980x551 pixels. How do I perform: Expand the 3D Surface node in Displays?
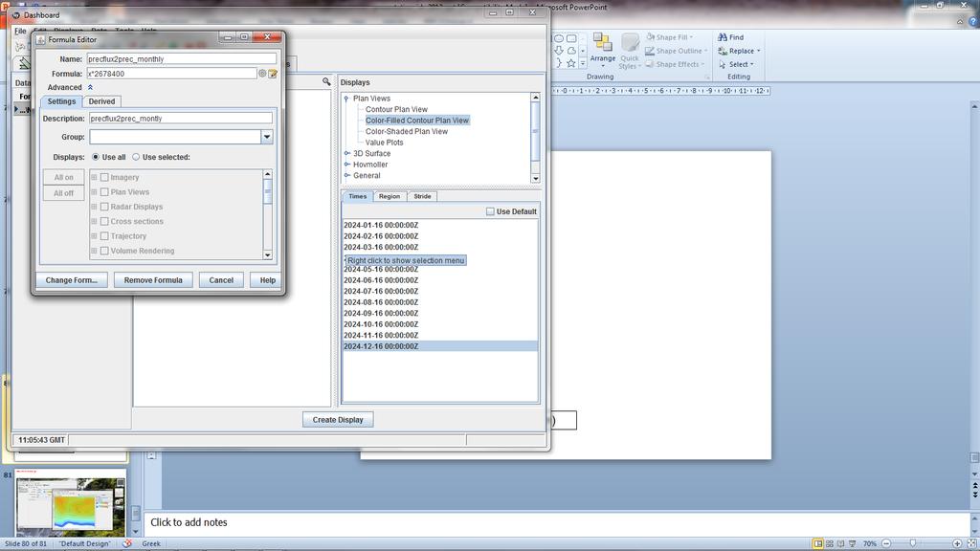(346, 154)
